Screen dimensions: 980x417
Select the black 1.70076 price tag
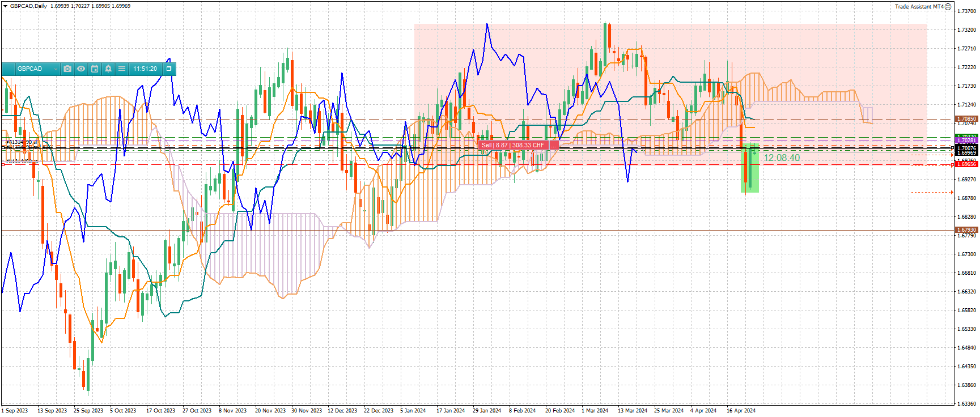pyautogui.click(x=966, y=148)
